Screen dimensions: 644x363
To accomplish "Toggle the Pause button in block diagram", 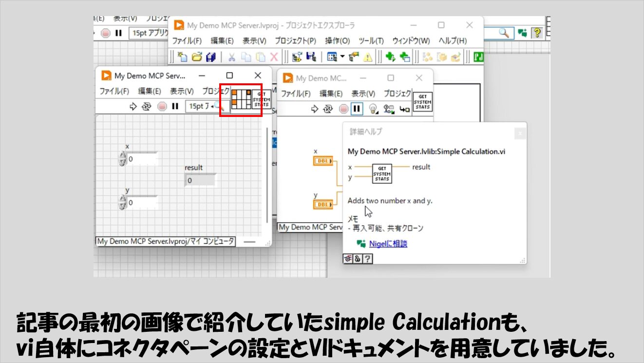I will tap(357, 109).
